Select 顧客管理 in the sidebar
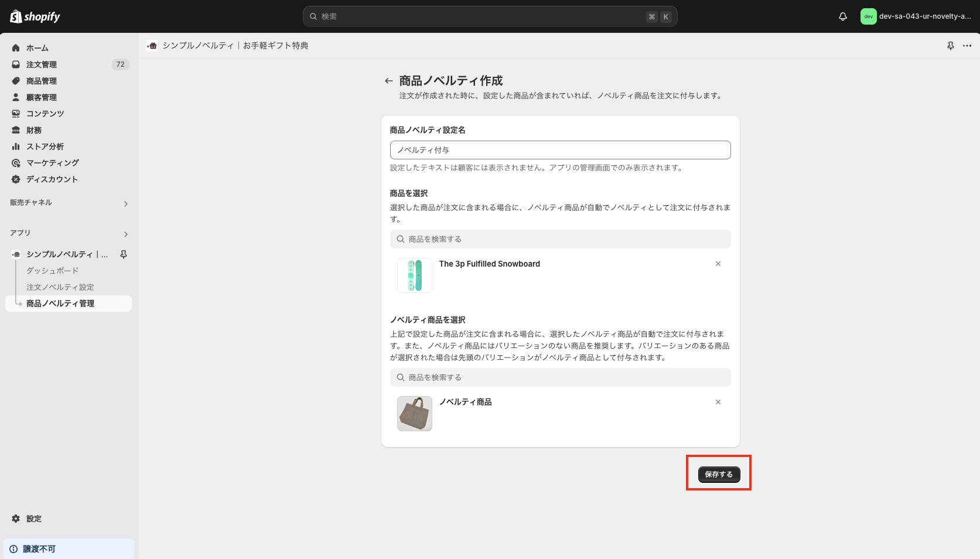This screenshot has width=980, height=559. pos(42,97)
